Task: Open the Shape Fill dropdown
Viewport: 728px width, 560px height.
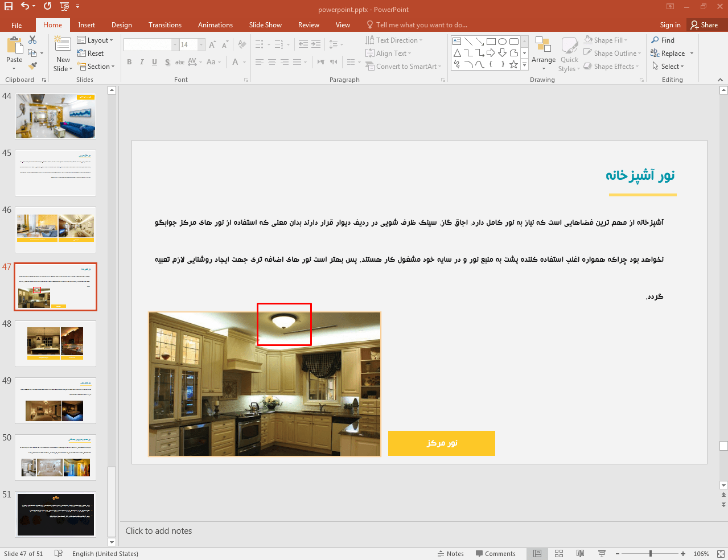Action: 607,40
